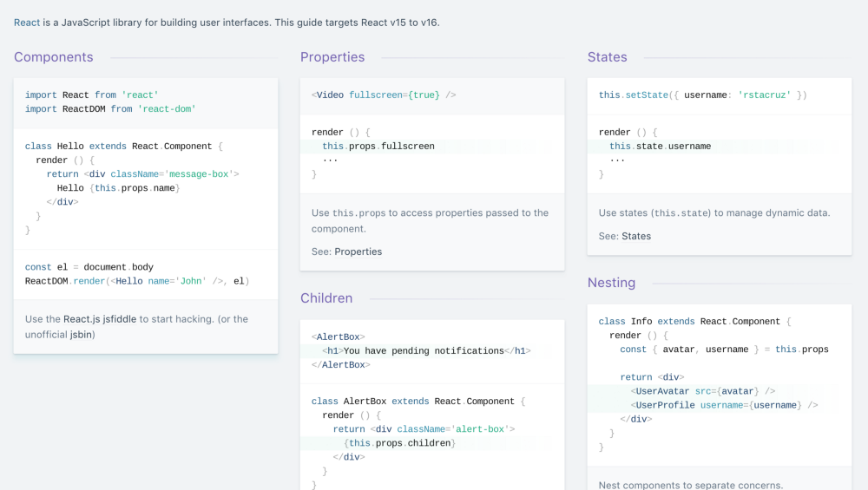Screen dimensions: 868x490
Task: Click the Properties section heading
Action: [x=332, y=57]
